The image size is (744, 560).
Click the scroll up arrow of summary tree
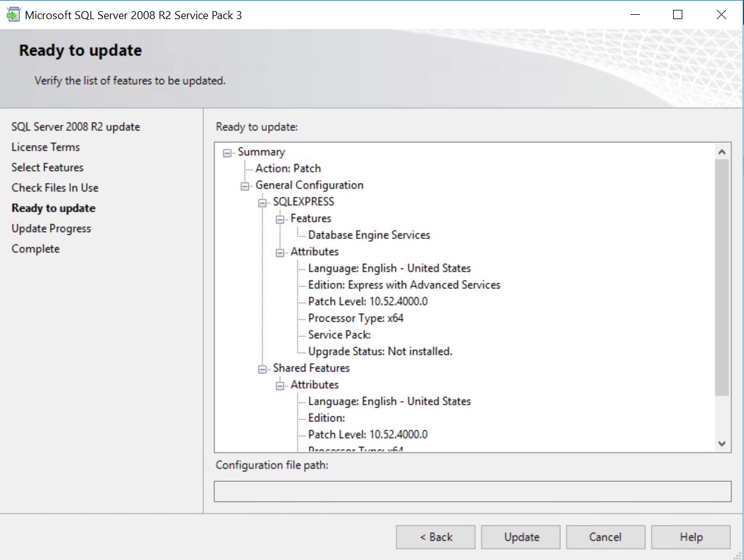(x=722, y=152)
